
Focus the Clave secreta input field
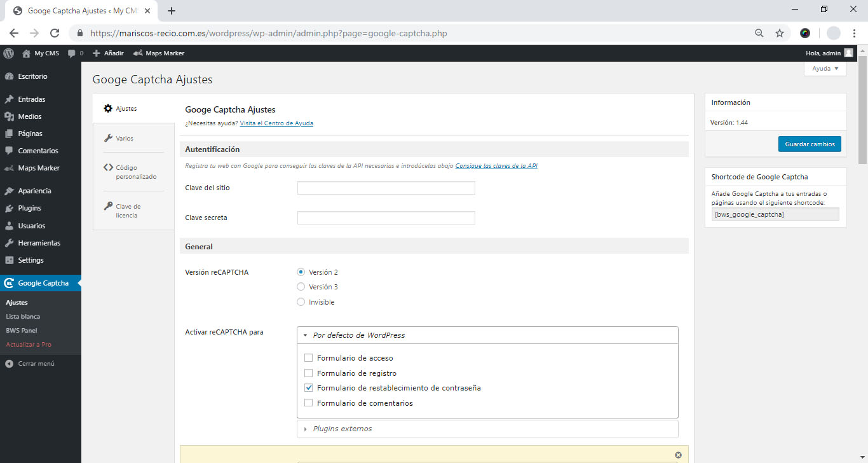386,218
